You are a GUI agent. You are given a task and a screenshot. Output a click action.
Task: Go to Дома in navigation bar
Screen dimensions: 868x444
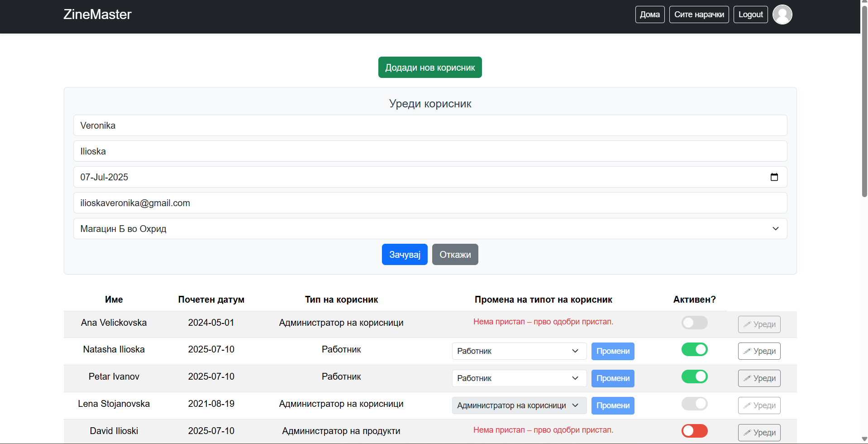(649, 14)
